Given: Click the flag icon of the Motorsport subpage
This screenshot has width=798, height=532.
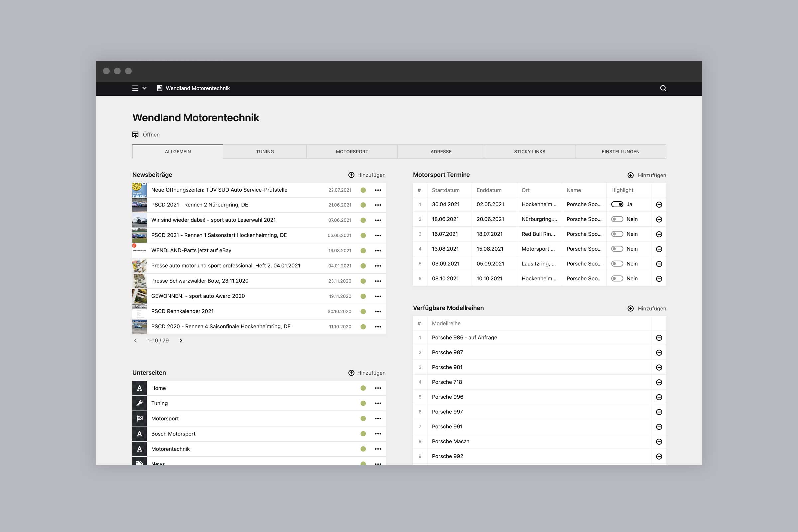Looking at the screenshot, I should coord(139,418).
